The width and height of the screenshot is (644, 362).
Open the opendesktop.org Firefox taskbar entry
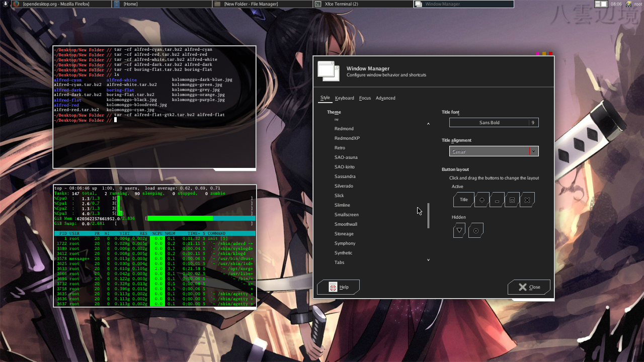point(61,4)
